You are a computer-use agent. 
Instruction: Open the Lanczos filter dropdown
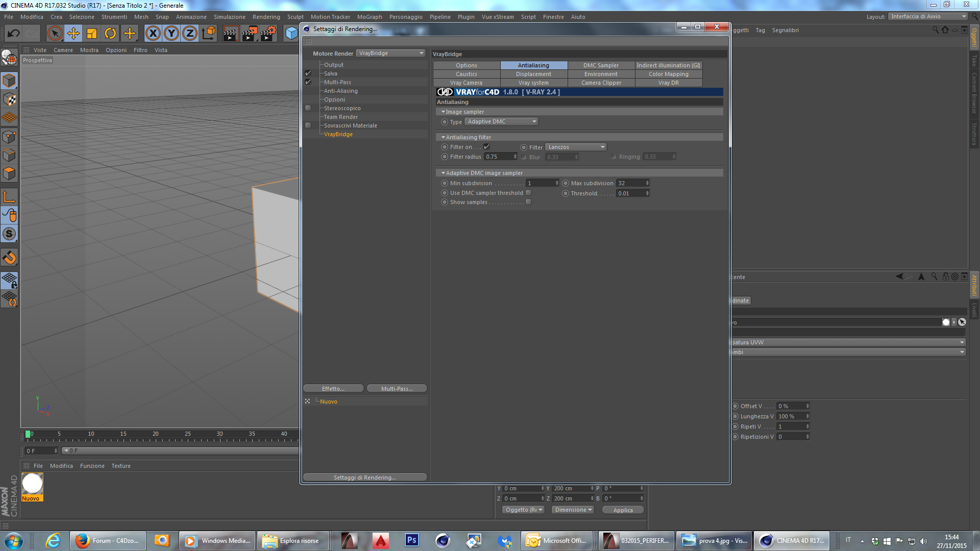coord(576,147)
